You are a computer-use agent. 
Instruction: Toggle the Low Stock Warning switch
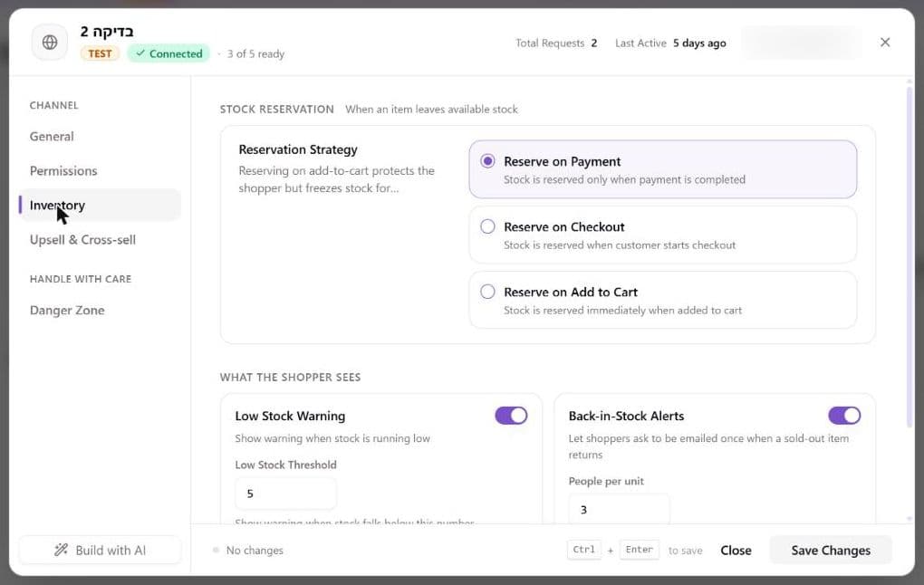tap(511, 416)
